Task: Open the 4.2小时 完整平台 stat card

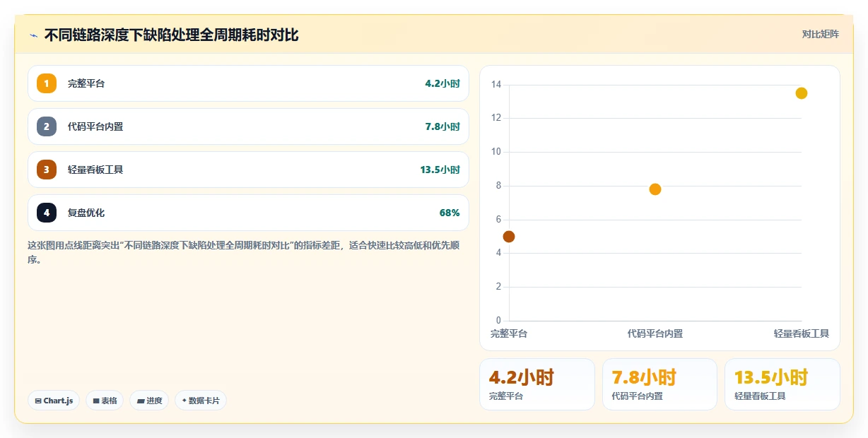Action: pos(537,384)
